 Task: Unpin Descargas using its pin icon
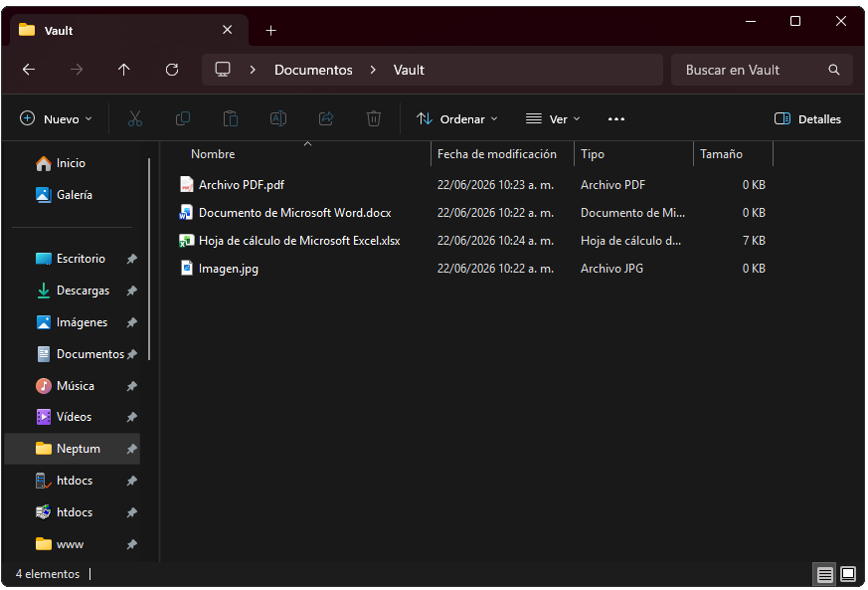click(132, 291)
